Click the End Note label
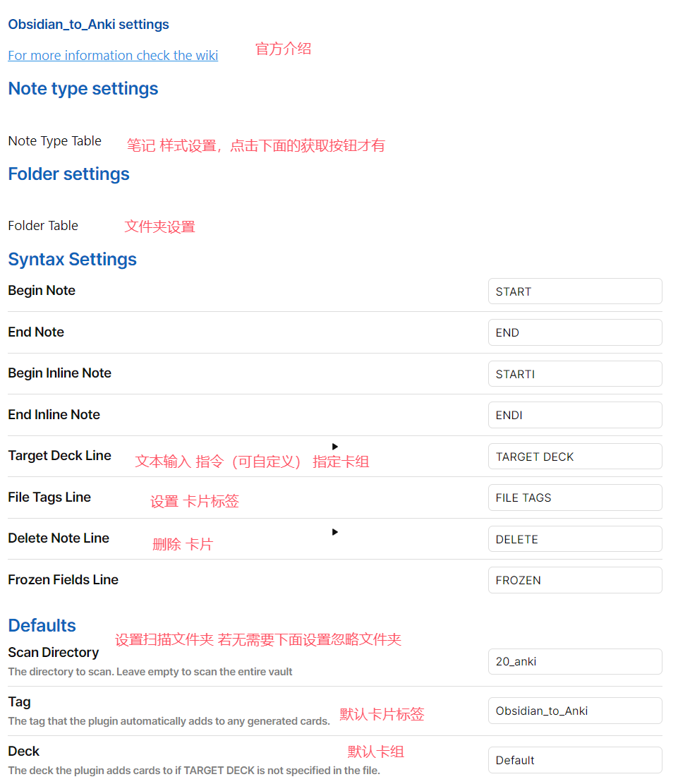Screen dimensions: 678x784 [x=36, y=332]
